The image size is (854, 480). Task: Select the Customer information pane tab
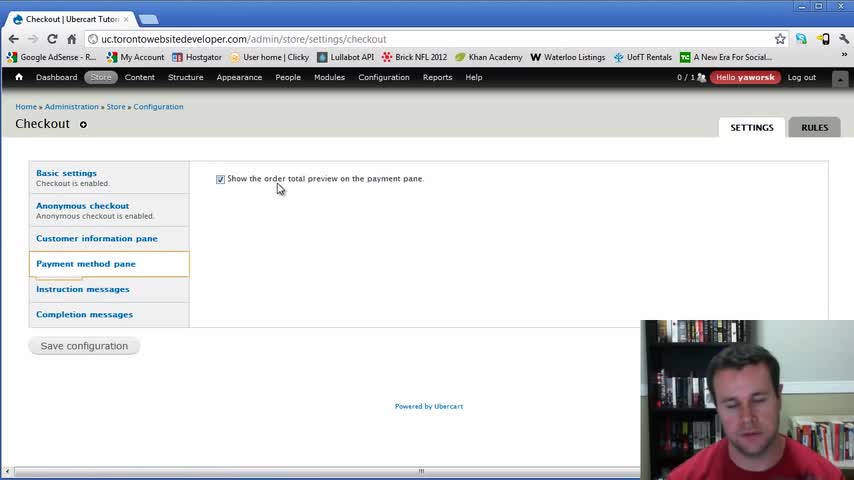tap(109, 239)
